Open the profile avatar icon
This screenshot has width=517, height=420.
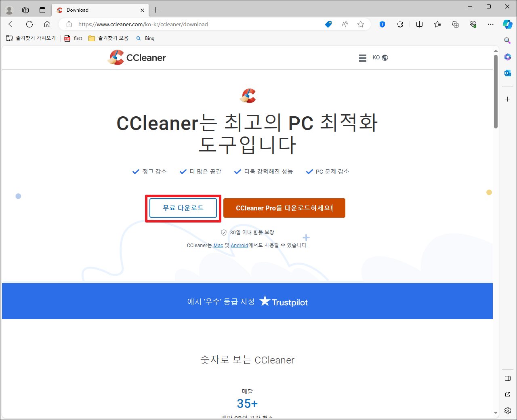(x=9, y=10)
